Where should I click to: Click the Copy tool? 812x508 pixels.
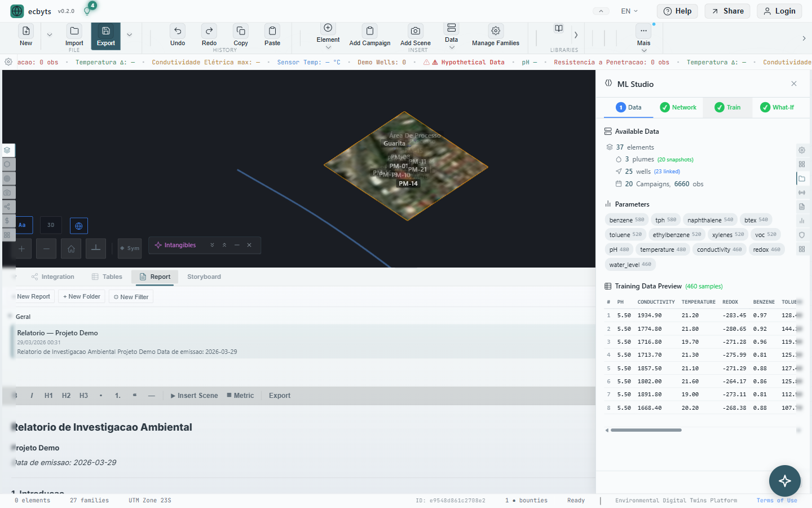pos(241,35)
